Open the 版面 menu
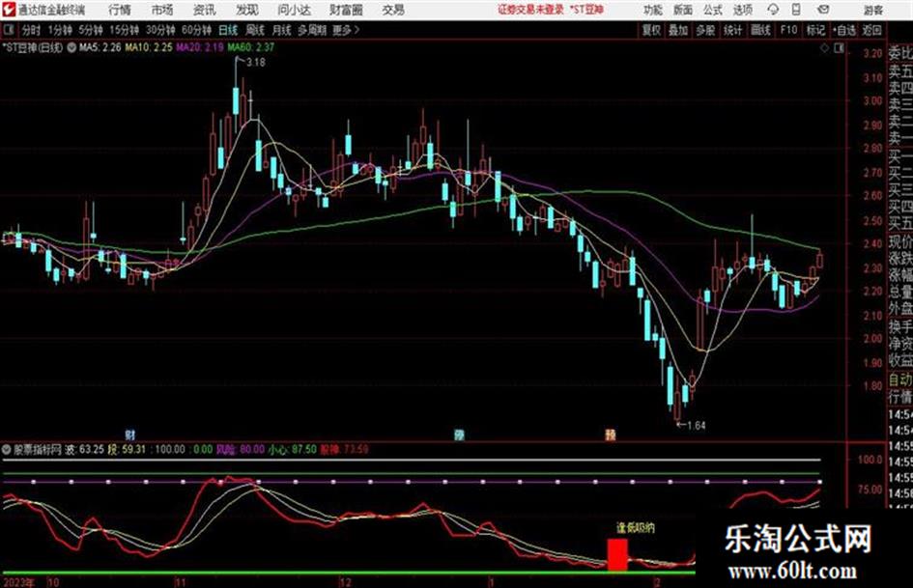This screenshot has height=588, width=913. click(x=683, y=10)
